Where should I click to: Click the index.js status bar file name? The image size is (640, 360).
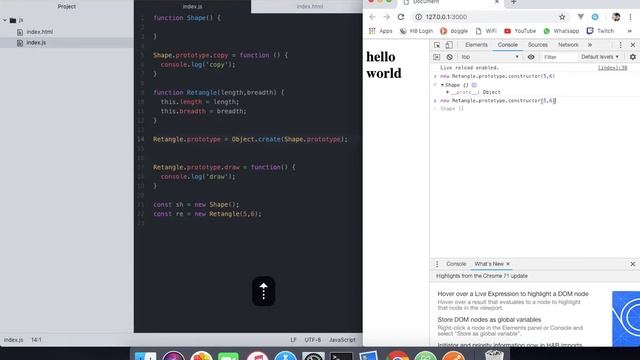pyautogui.click(x=13, y=340)
